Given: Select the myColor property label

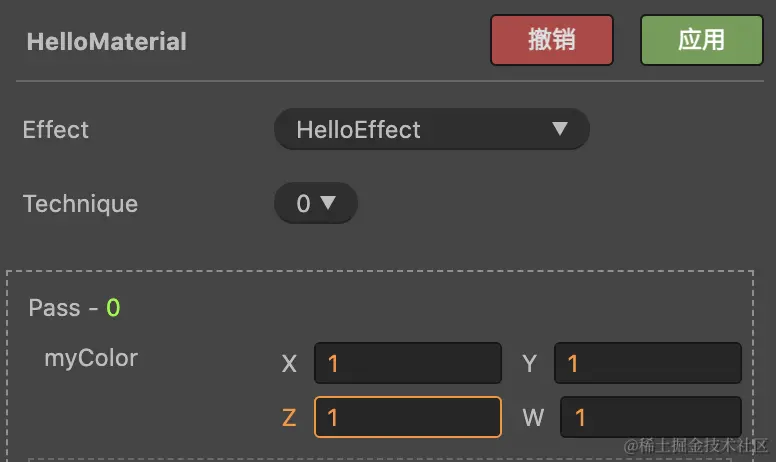Looking at the screenshot, I should 91,358.
